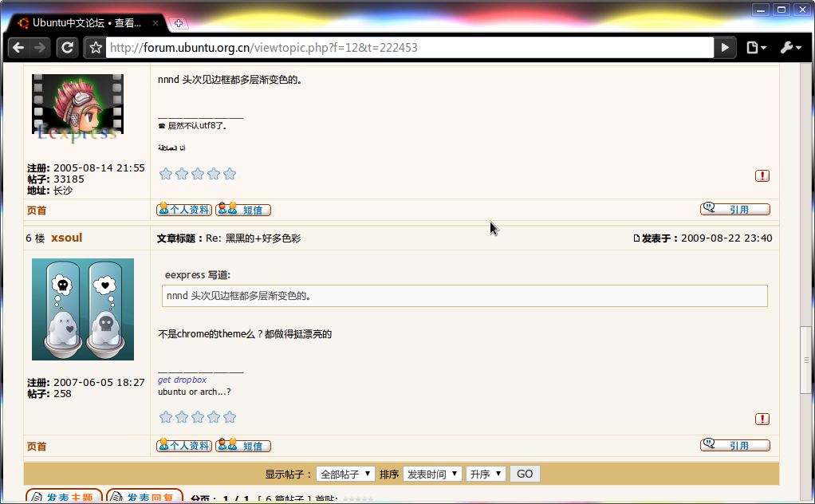
Task: Open the 发表时间 sort dropdown
Action: (x=432, y=474)
